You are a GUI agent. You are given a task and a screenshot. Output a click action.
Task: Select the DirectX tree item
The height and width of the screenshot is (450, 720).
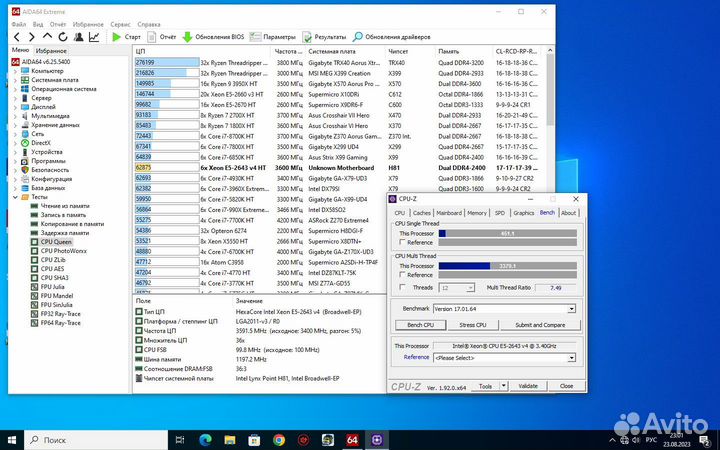[x=41, y=143]
